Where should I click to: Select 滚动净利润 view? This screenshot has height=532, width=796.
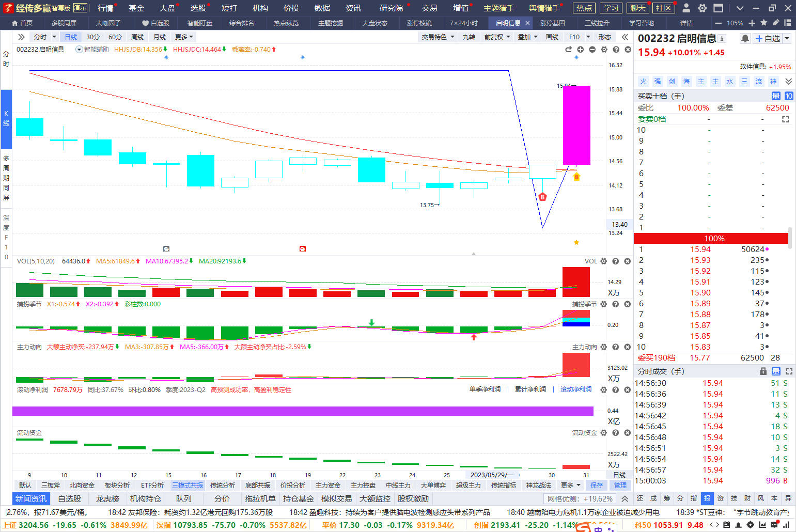tap(576, 389)
